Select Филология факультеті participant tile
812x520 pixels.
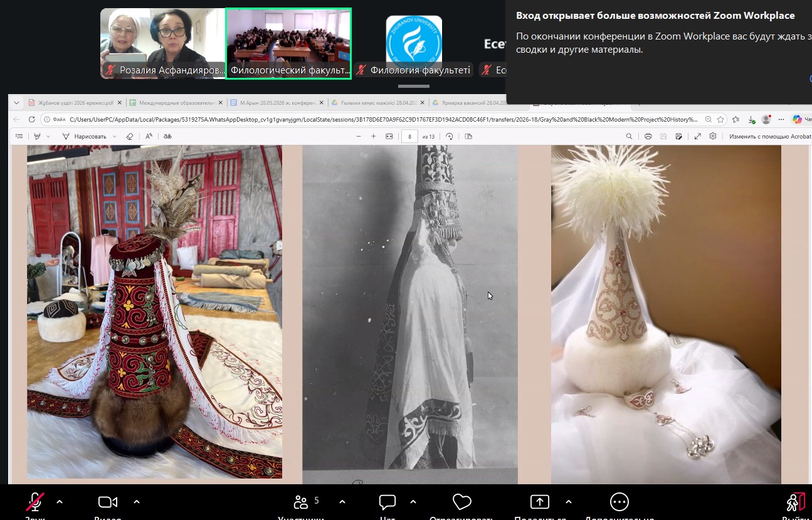[414, 43]
